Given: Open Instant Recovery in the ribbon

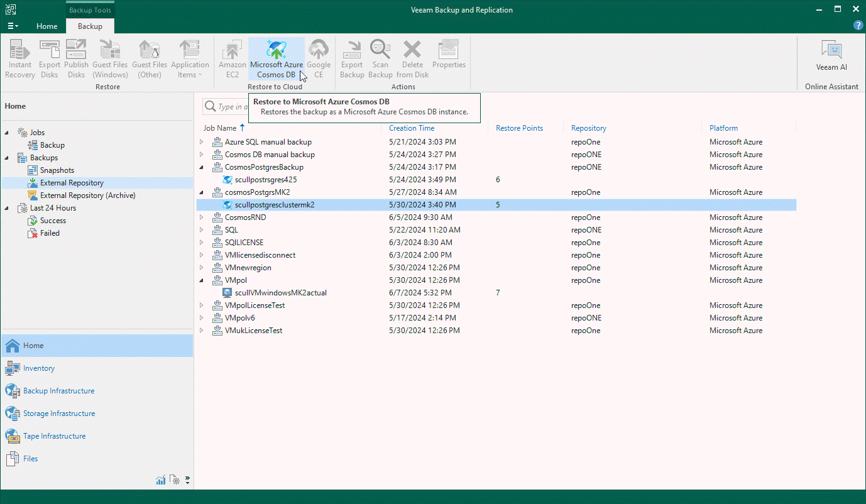Looking at the screenshot, I should [x=20, y=58].
